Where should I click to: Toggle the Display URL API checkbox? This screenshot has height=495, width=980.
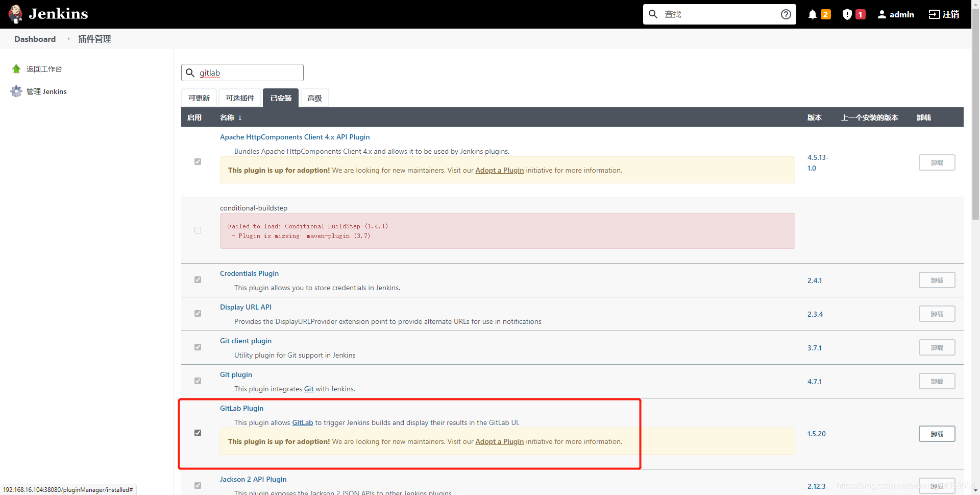point(198,314)
